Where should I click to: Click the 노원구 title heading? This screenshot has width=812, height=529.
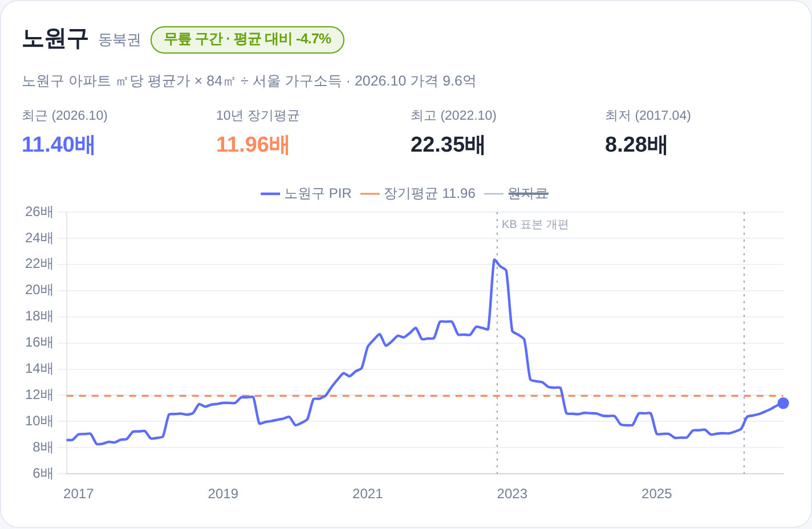(x=55, y=39)
